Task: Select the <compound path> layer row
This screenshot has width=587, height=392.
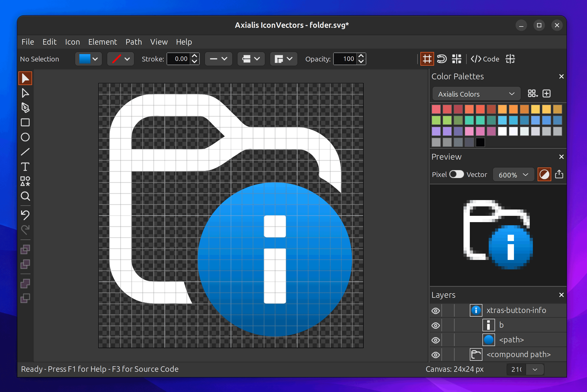Action: tap(498, 354)
